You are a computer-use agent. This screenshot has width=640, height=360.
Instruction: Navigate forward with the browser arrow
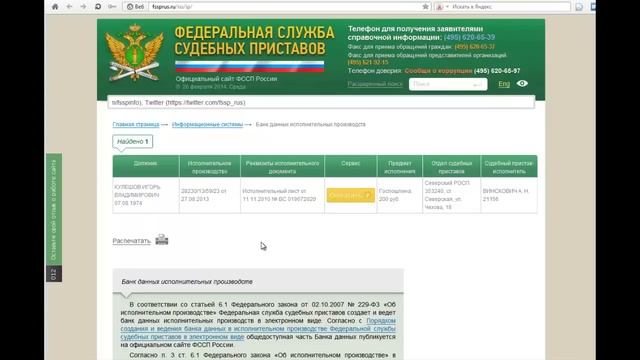point(83,7)
